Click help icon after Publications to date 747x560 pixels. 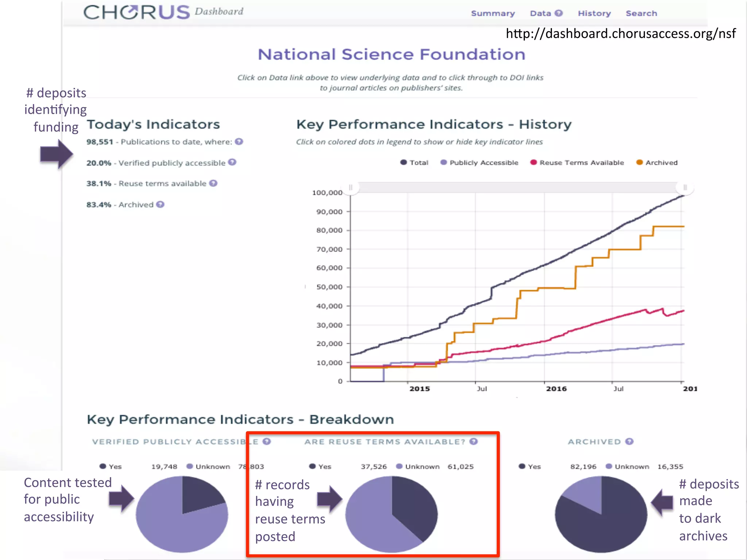(x=239, y=141)
